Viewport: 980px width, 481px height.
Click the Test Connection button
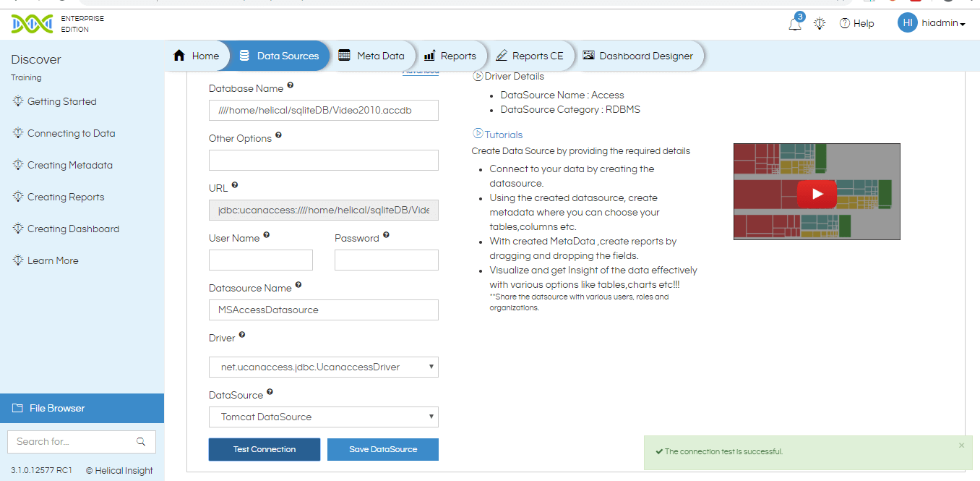point(265,449)
